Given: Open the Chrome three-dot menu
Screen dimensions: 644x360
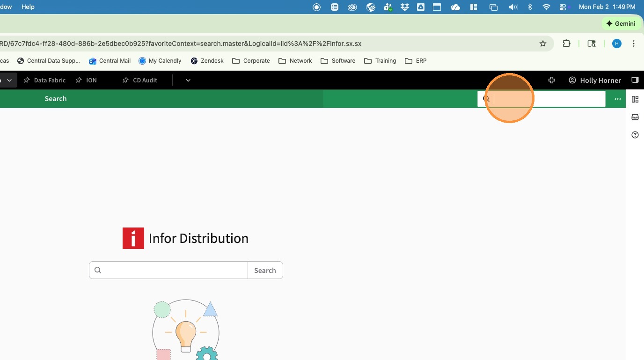Looking at the screenshot, I should point(634,44).
